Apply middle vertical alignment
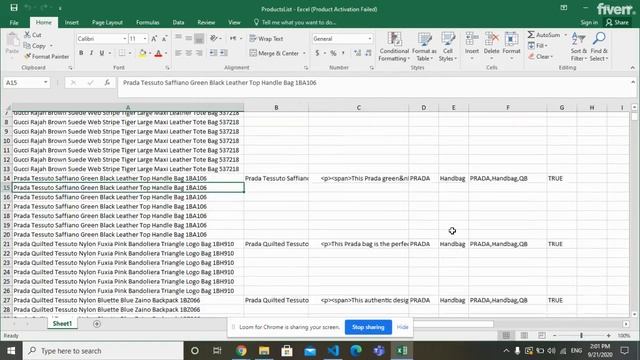Image resolution: width=640 pixels, height=360 pixels. pos(189,38)
